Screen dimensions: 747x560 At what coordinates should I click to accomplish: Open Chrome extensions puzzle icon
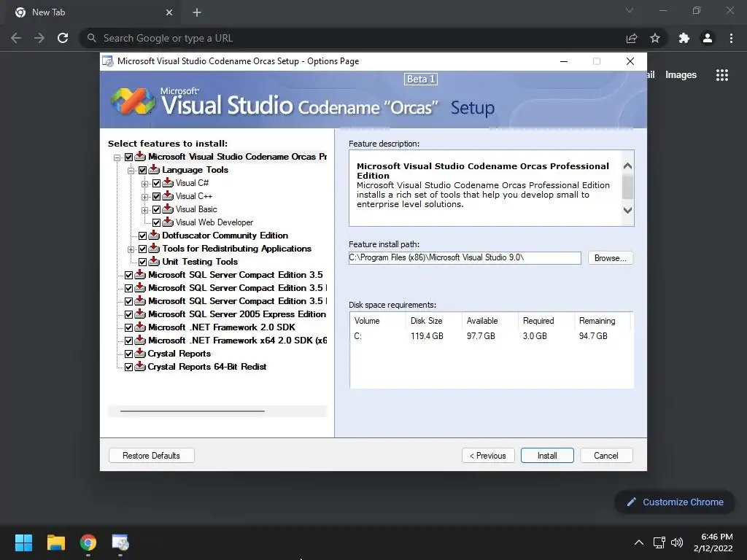coord(684,38)
